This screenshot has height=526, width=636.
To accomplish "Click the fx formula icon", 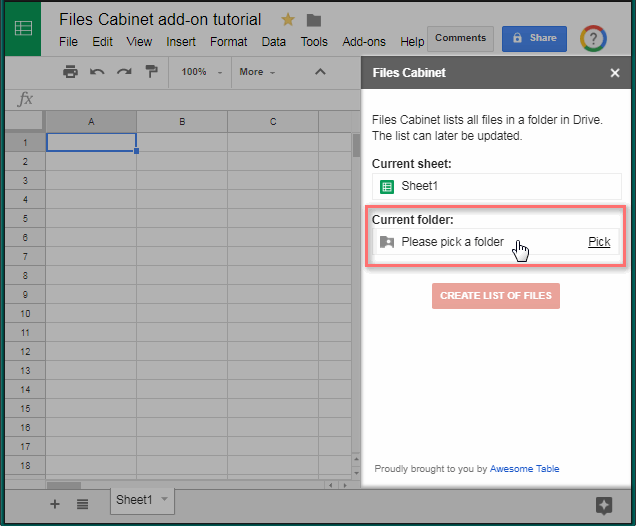I will coord(25,99).
